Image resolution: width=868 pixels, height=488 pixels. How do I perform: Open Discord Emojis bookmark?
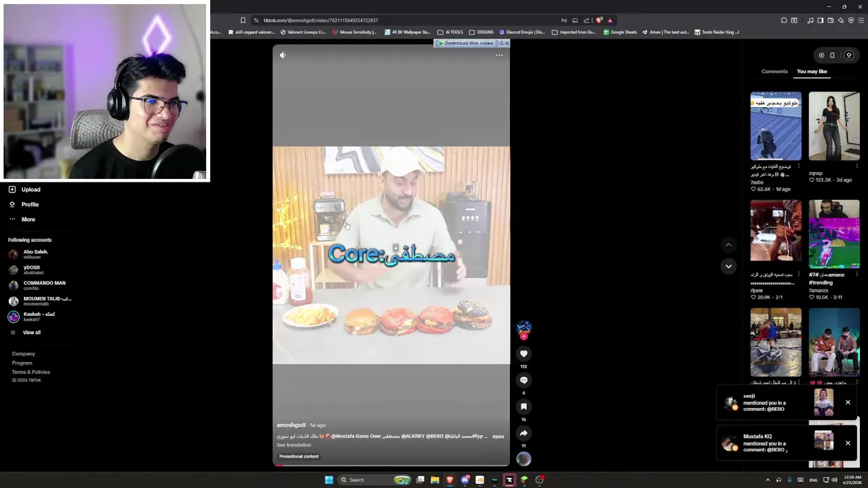[522, 32]
